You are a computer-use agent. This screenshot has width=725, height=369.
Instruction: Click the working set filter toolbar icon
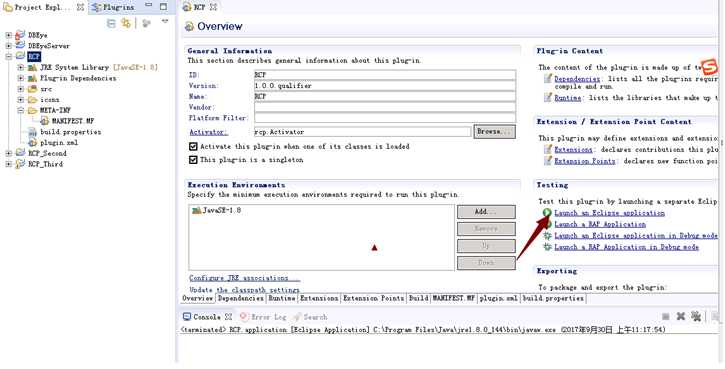tap(147, 23)
